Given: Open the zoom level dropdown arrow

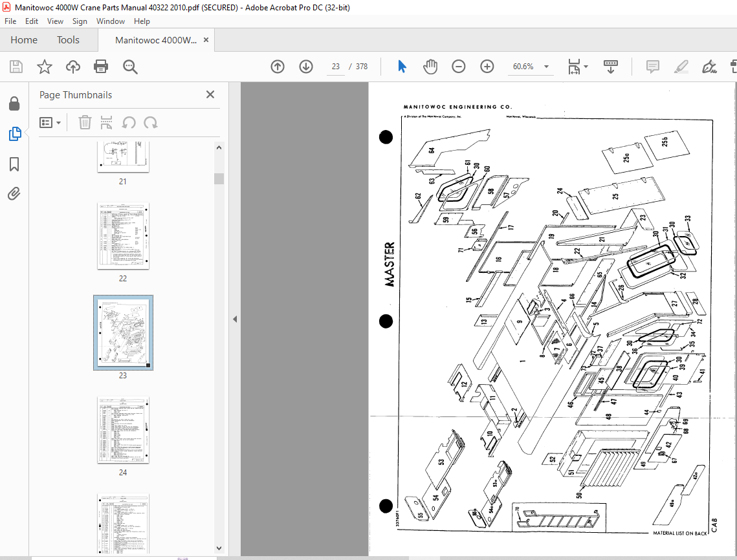Looking at the screenshot, I should pyautogui.click(x=546, y=67).
